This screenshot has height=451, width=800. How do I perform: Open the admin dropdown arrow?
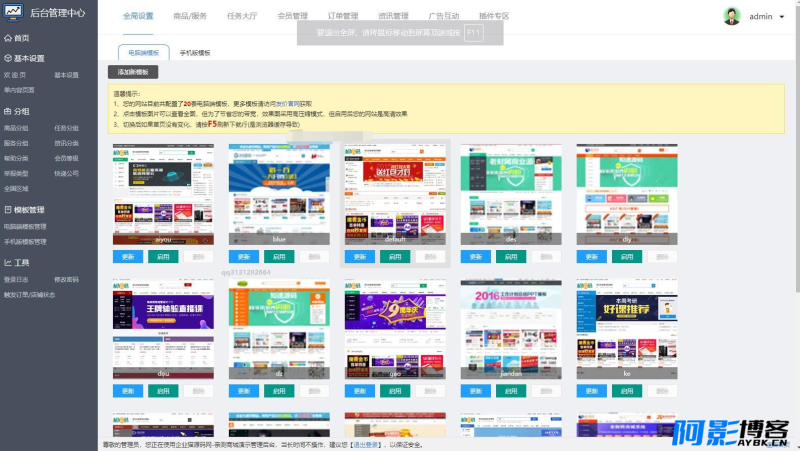(x=782, y=17)
